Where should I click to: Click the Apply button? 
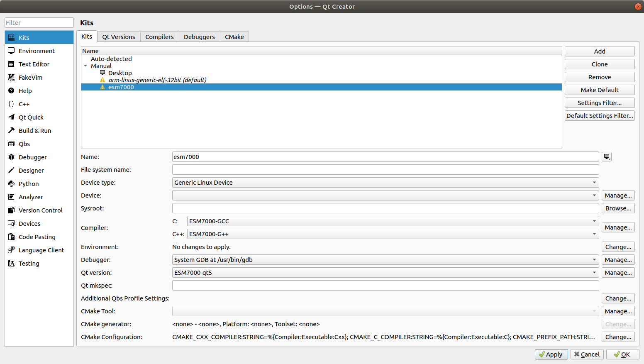point(551,354)
